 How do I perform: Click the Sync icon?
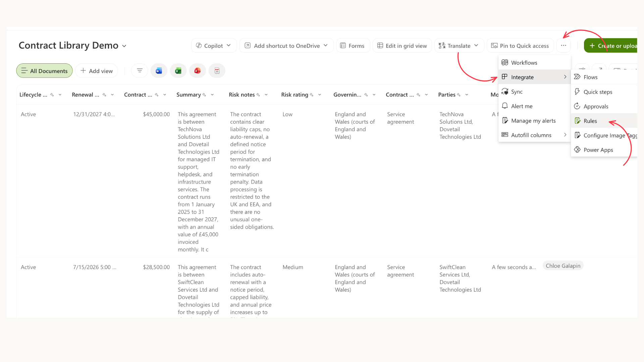pyautogui.click(x=505, y=92)
